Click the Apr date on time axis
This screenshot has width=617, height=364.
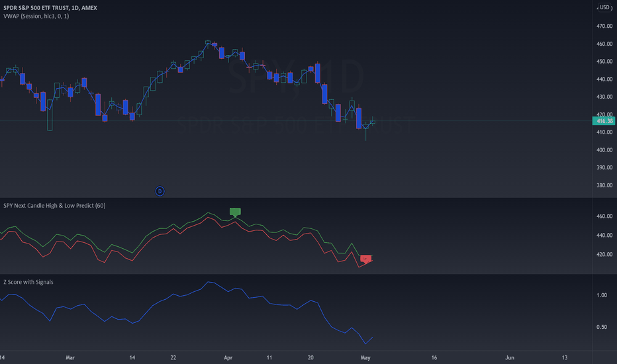coord(228,357)
